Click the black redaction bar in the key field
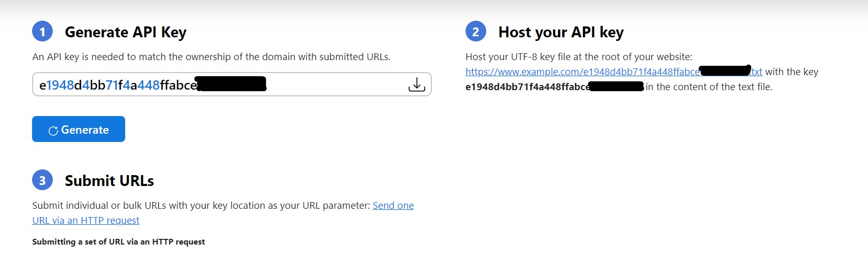Screen dimensions: 868x272 coord(232,84)
